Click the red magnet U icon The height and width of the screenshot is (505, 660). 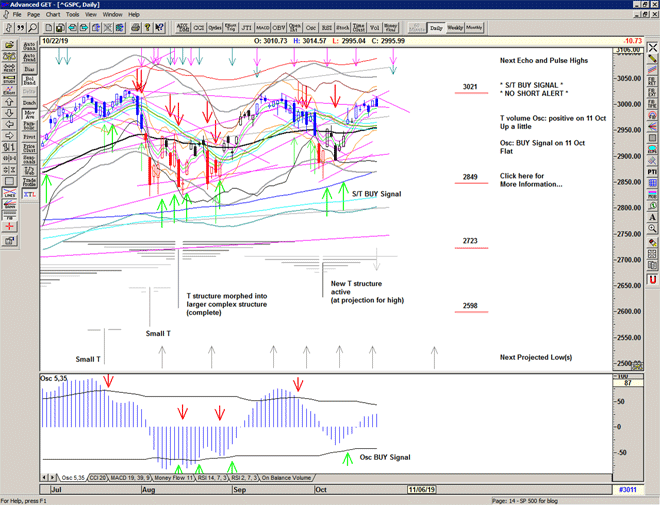652,279
